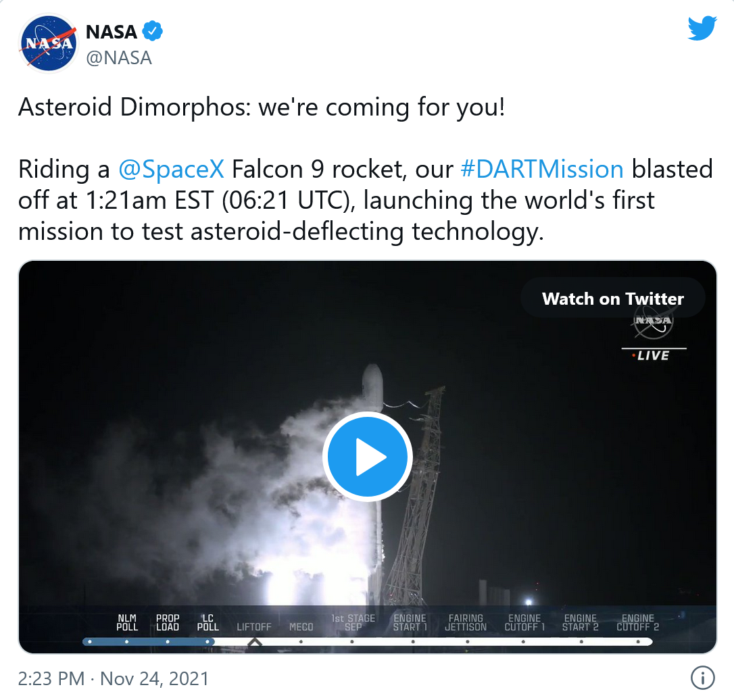Screen dimensions: 734x700
Task: Click the 1st STAGE SEP milestone
Action: (353, 623)
